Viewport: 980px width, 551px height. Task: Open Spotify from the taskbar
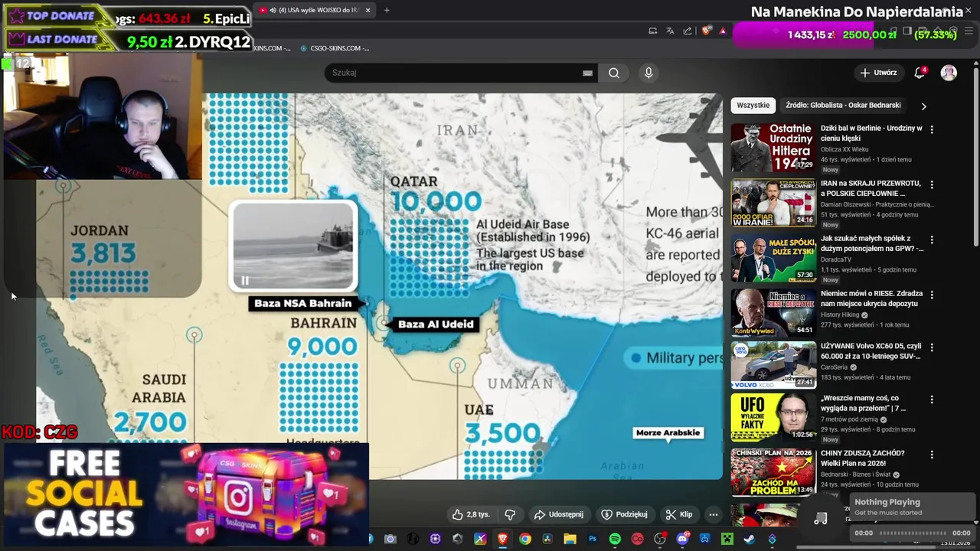[615, 539]
